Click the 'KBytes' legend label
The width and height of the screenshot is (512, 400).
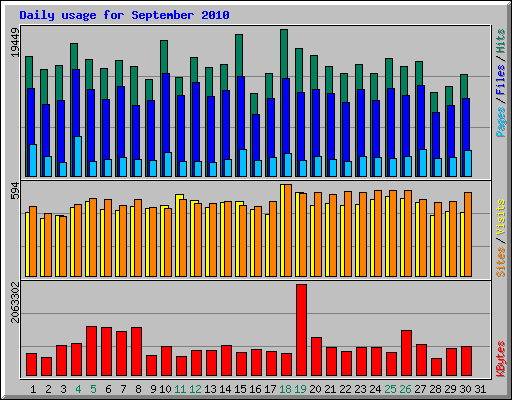500,359
